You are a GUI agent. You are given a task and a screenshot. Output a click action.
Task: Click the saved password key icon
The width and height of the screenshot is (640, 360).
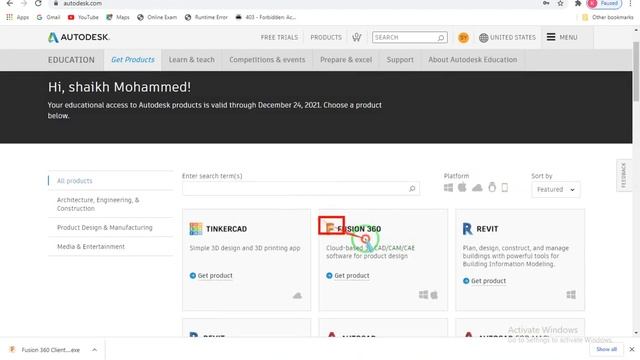[x=546, y=3]
